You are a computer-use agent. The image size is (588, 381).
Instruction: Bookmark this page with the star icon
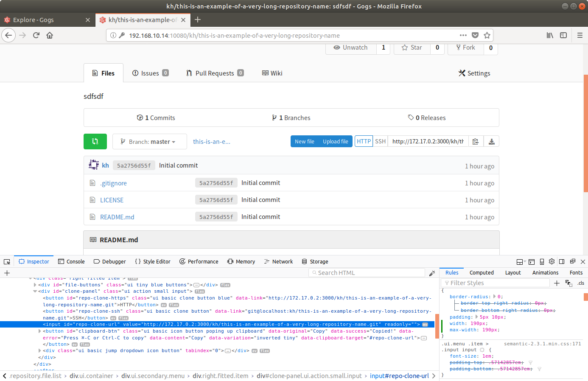[x=487, y=35]
